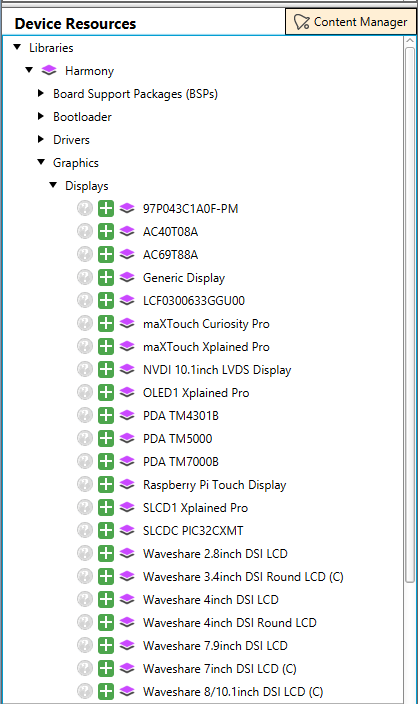
Task: Select NVDI 10.1inch LVDS Display text
Action: coord(217,370)
